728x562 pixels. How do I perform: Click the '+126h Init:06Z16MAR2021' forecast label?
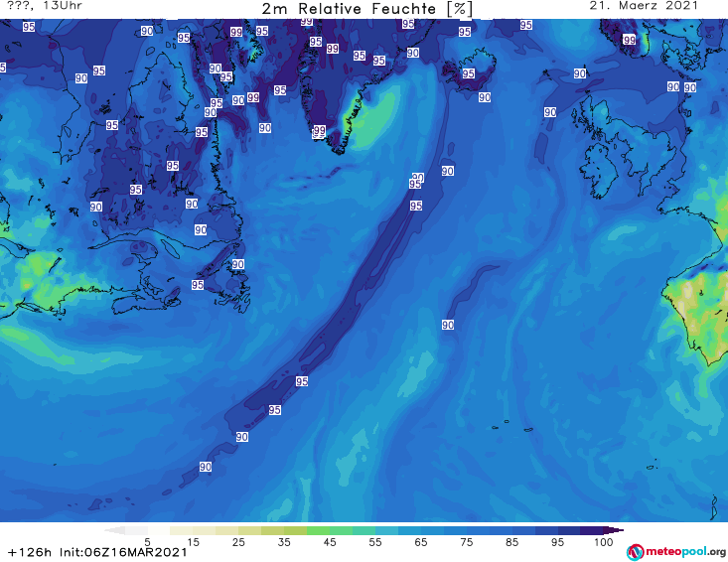(x=97, y=552)
